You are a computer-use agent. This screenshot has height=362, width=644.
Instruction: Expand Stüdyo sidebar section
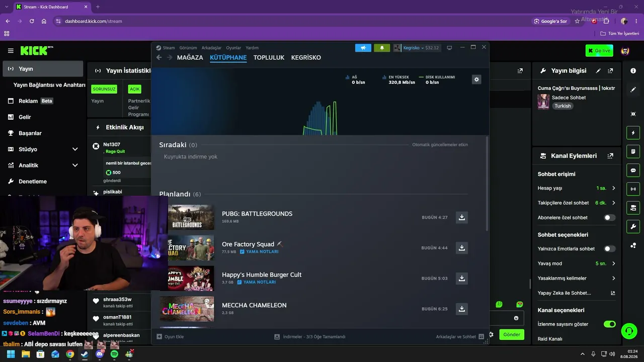75,149
